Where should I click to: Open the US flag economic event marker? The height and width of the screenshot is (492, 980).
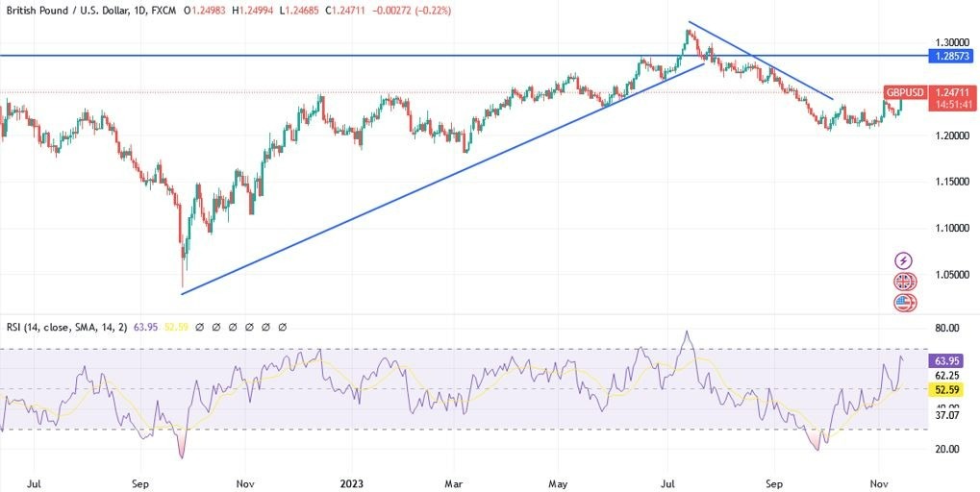(x=904, y=303)
